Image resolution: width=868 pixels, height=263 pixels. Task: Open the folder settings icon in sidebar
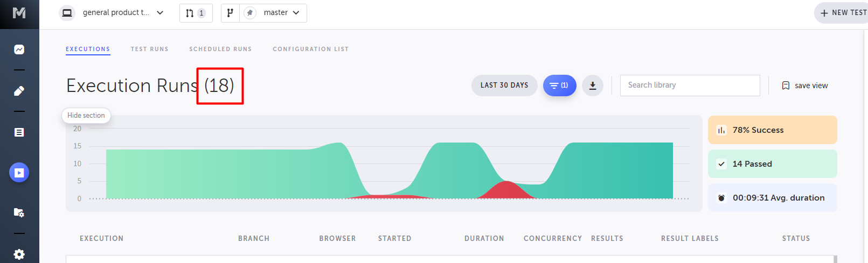coord(19,213)
